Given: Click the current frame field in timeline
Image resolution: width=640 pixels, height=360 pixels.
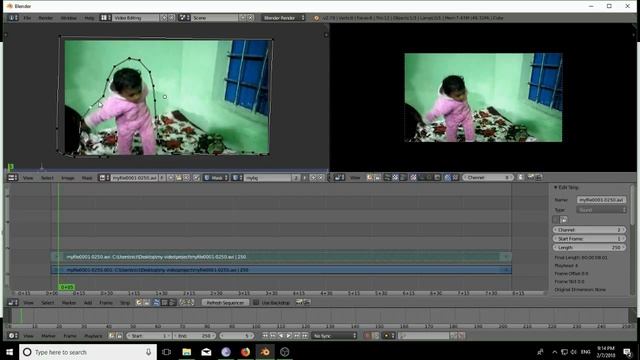Looking at the screenshot, I should click(x=237, y=336).
